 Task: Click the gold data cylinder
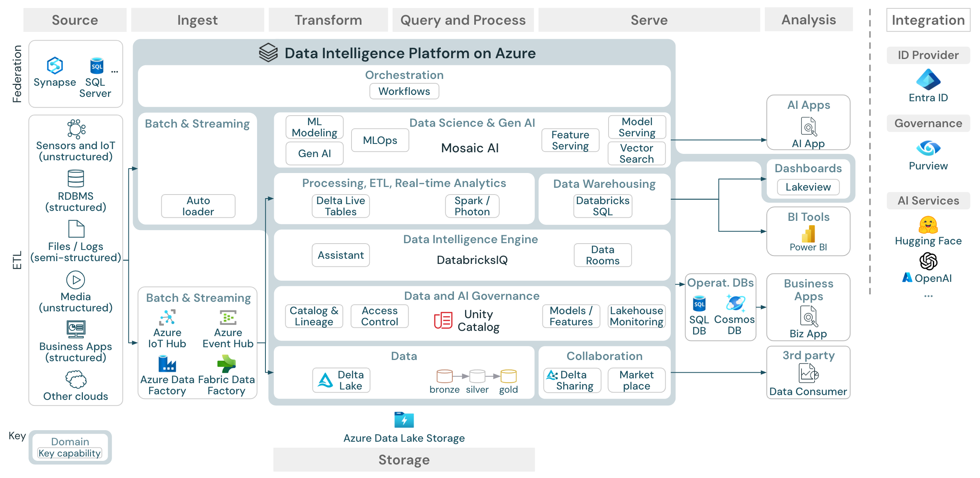pos(509,376)
